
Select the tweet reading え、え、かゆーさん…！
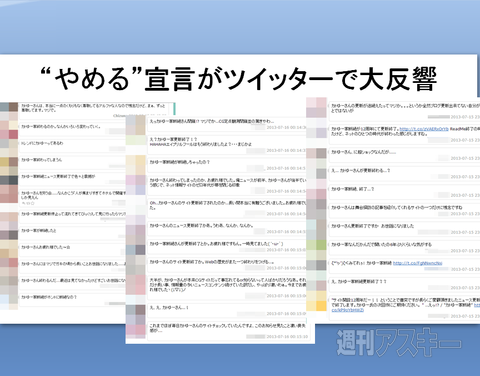click(x=227, y=310)
